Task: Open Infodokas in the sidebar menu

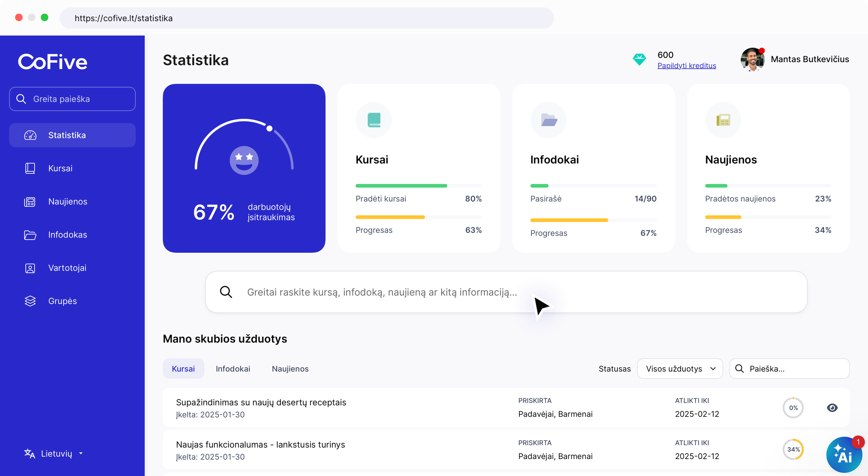Action: pos(68,235)
